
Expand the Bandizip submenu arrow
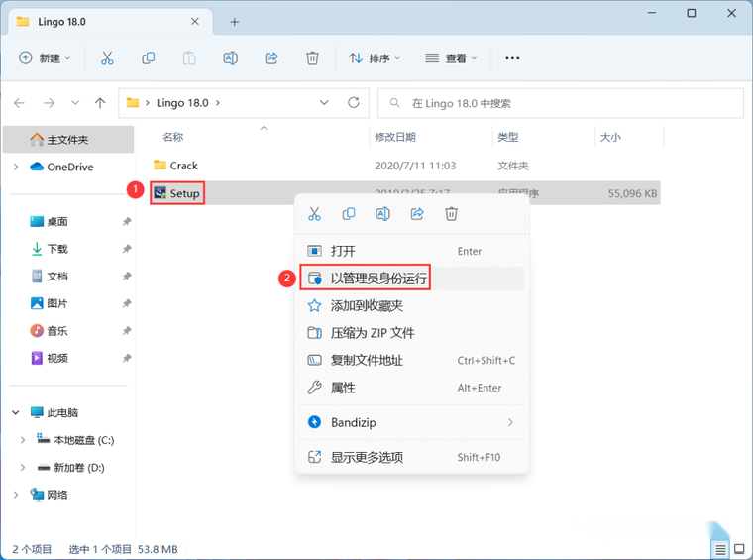(x=510, y=422)
